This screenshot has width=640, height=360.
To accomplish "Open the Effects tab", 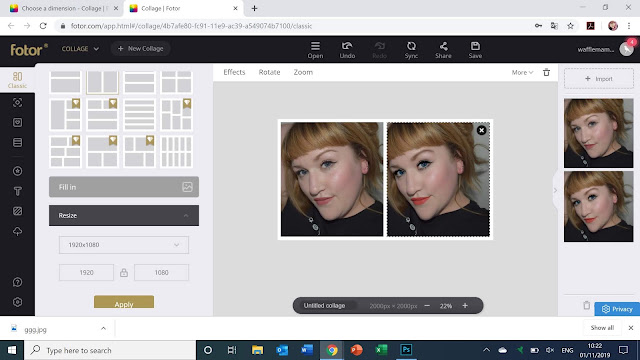I will click(x=234, y=72).
